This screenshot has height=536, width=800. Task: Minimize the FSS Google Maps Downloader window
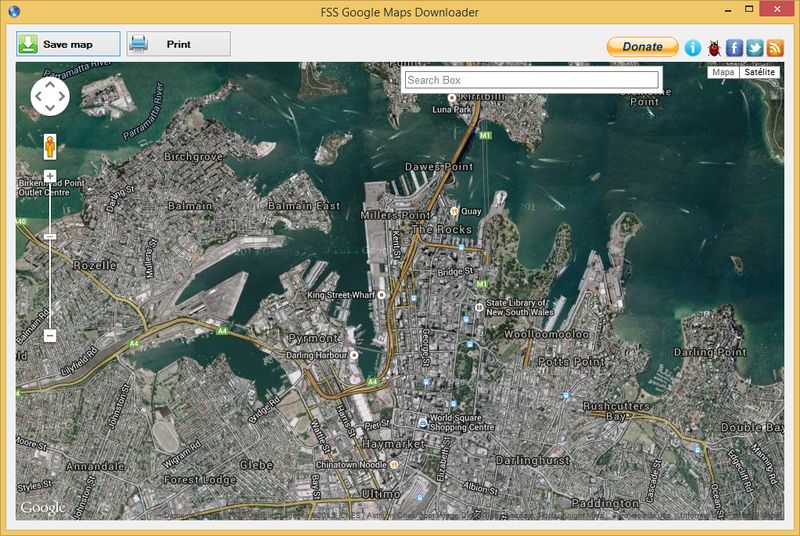pos(728,10)
